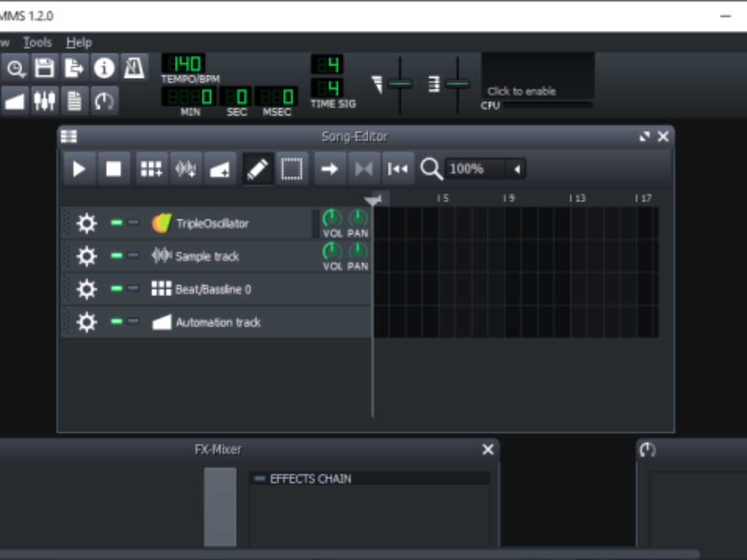Viewport: 747px width, 560px height.
Task: Toggle the metronome icon
Action: pyautogui.click(x=134, y=68)
